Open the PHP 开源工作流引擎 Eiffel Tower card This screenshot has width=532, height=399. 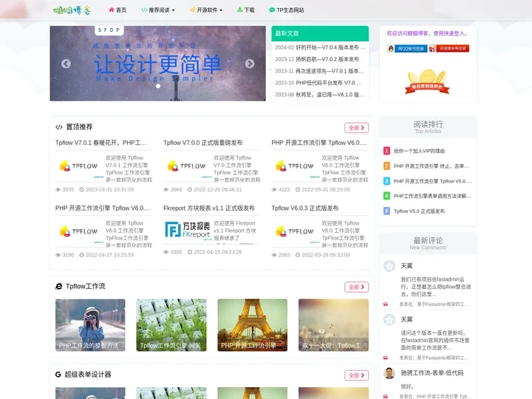253,325
